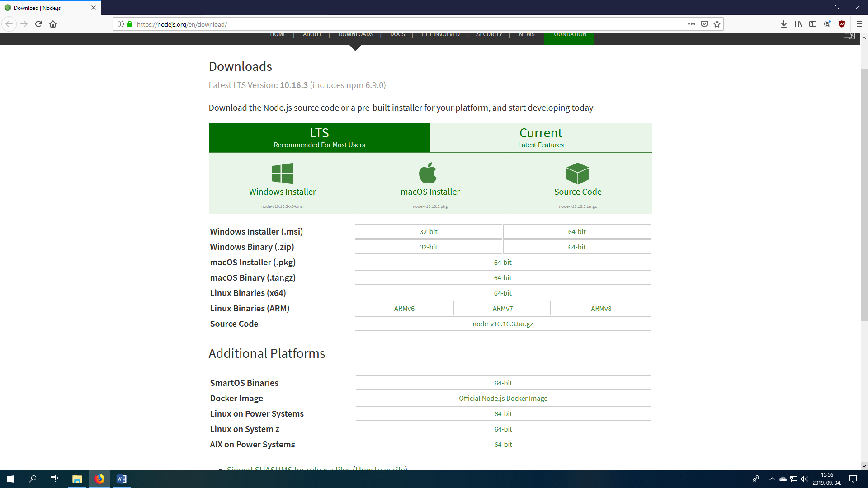
Task: Download Linux ARMv8 binaries
Action: pyautogui.click(x=601, y=308)
